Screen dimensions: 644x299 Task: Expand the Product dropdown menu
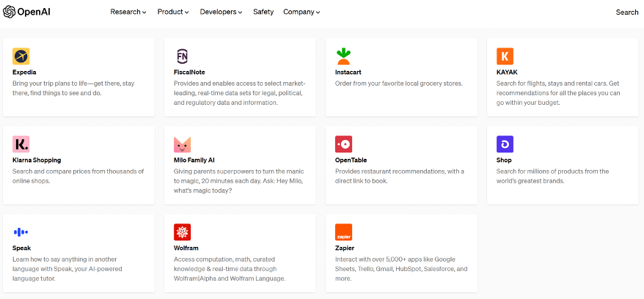click(x=173, y=12)
